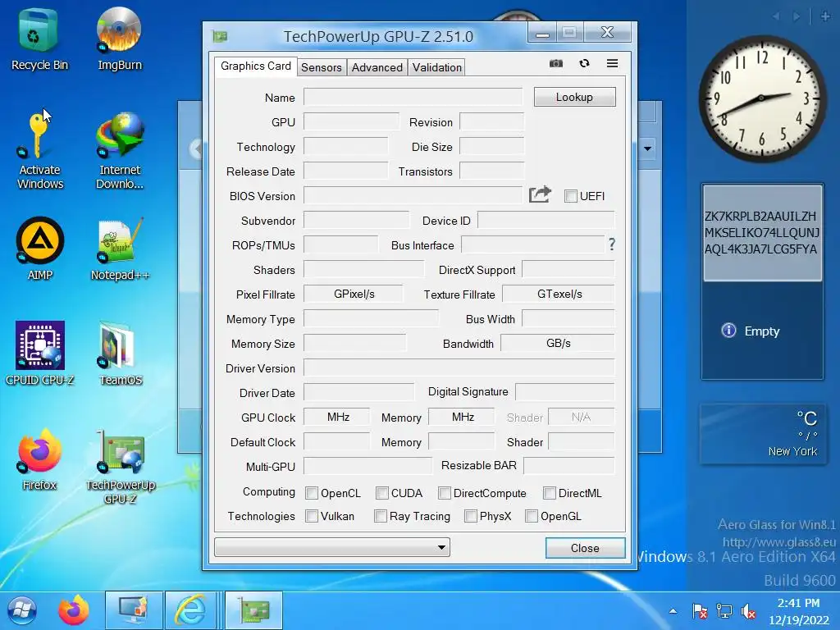This screenshot has width=840, height=630.
Task: Click the Device ID field
Action: pos(546,220)
